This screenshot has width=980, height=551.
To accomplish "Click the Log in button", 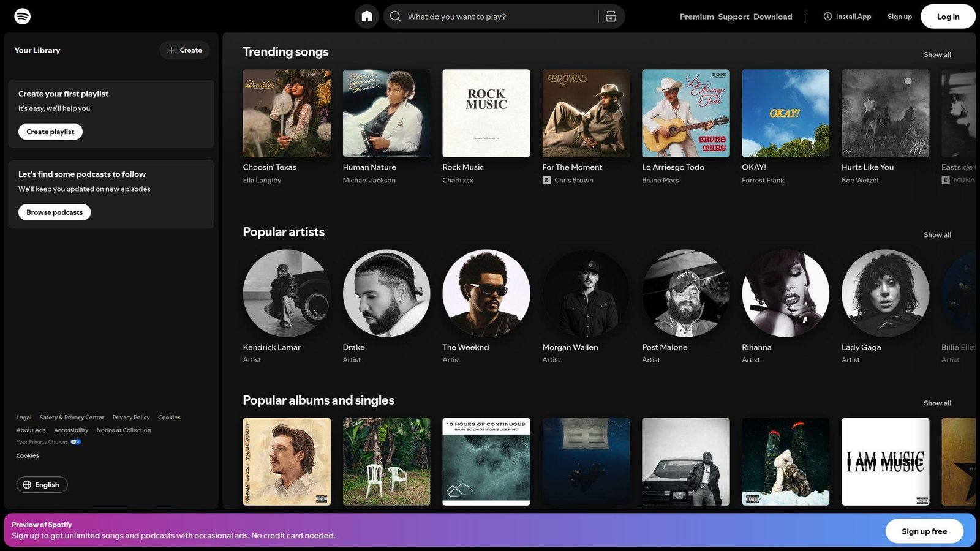I will point(948,17).
